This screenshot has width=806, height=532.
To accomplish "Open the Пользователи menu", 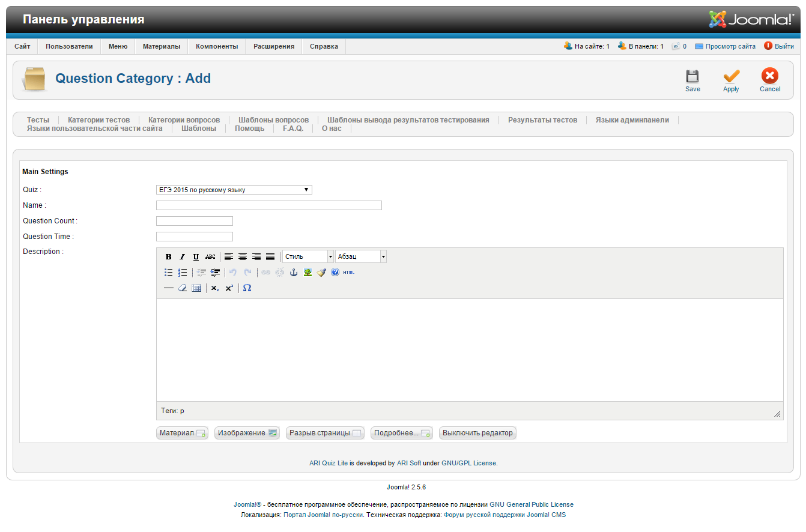I will coord(69,46).
